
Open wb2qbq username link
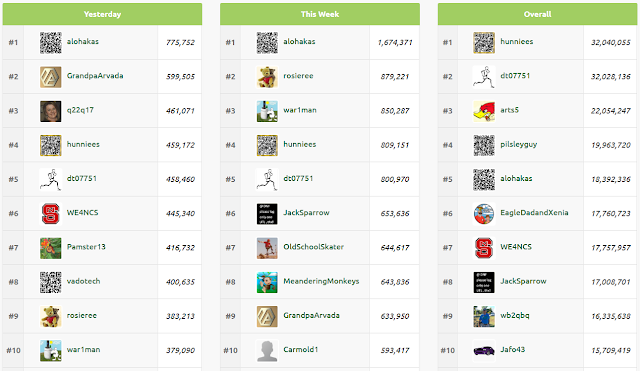click(x=515, y=315)
